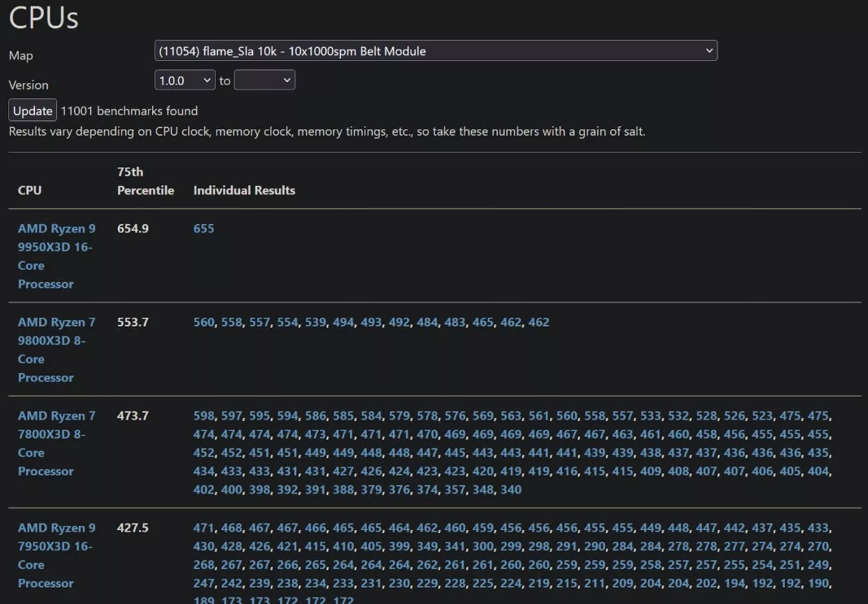Click the 75th Percentile column header
The image size is (868, 604).
(146, 180)
